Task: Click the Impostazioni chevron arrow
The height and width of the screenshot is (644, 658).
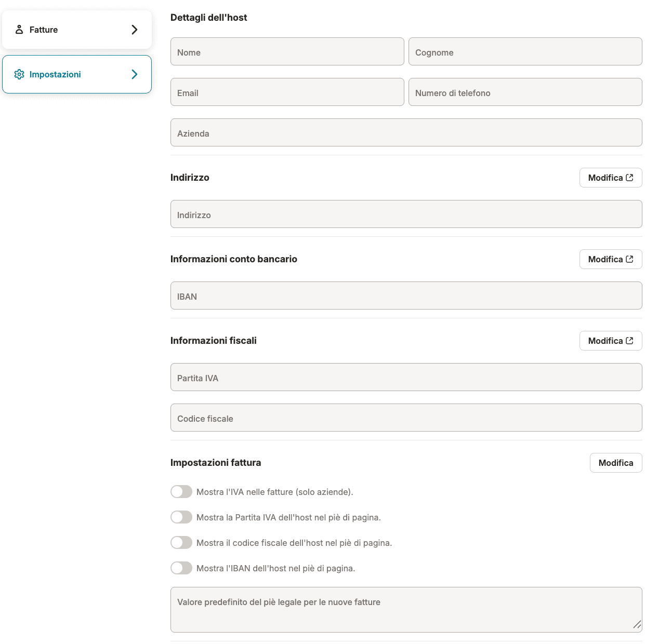Action: pyautogui.click(x=135, y=74)
